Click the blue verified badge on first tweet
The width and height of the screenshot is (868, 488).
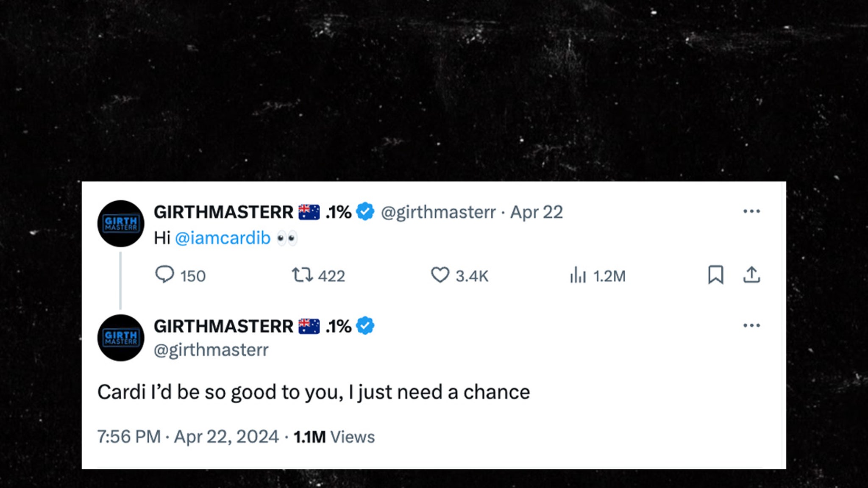pyautogui.click(x=365, y=212)
